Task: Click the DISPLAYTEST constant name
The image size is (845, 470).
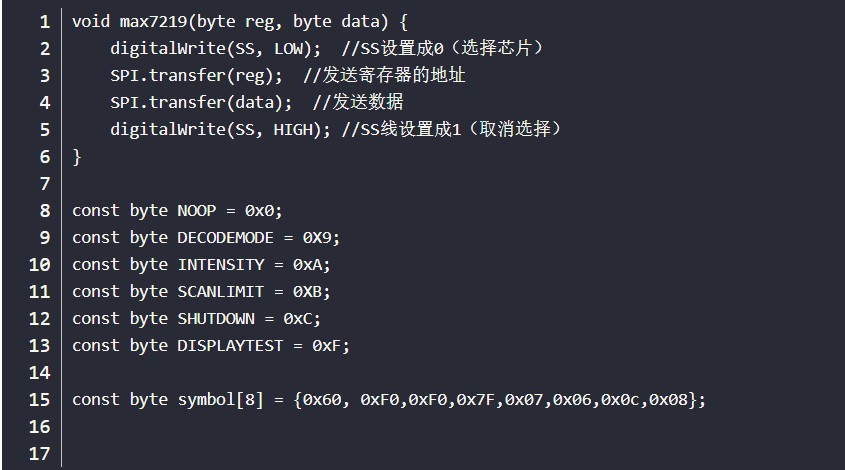Action: 230,345
